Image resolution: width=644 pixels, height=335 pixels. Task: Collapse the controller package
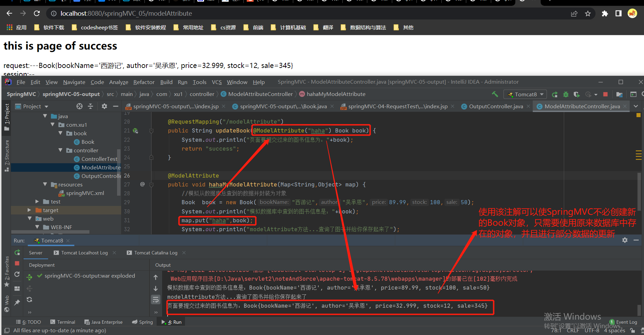click(60, 150)
